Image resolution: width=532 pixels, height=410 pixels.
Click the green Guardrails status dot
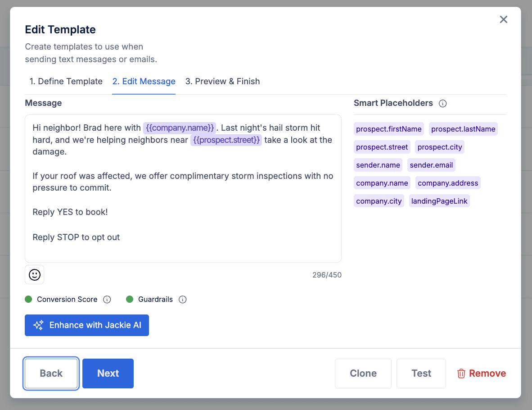[x=130, y=299]
